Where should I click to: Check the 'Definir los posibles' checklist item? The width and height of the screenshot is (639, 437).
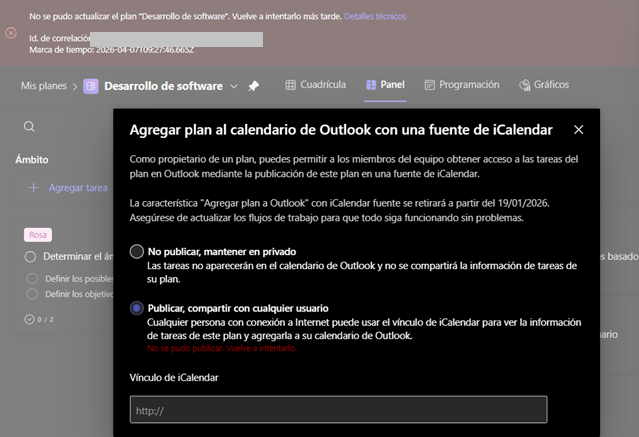click(32, 279)
